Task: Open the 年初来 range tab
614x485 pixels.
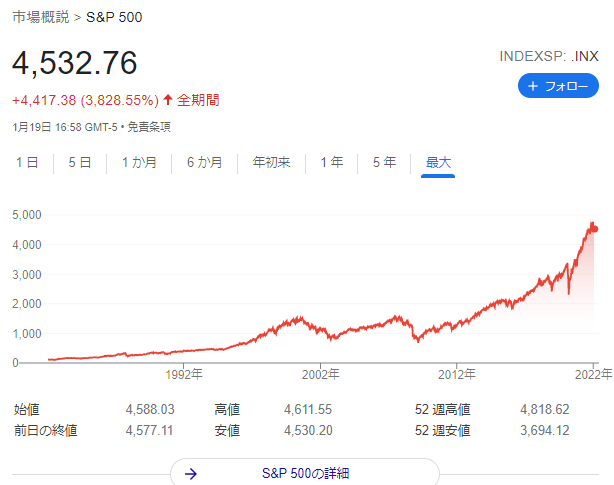Action: tap(271, 162)
